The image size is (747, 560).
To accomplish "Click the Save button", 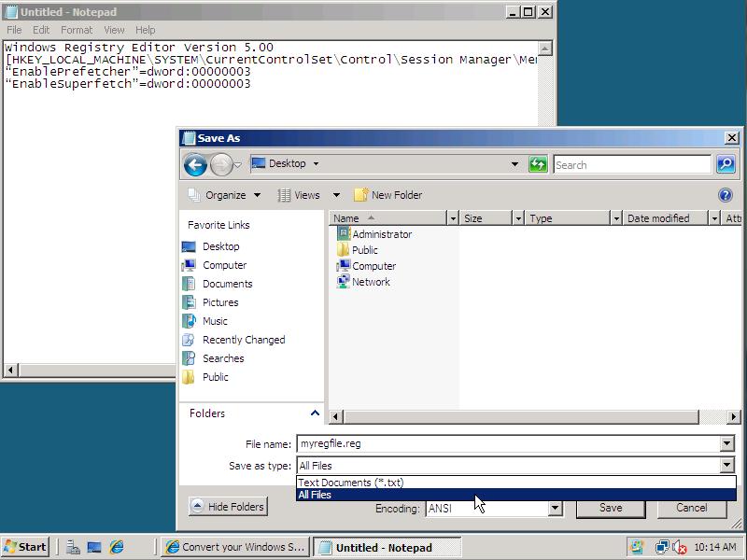I will point(611,508).
